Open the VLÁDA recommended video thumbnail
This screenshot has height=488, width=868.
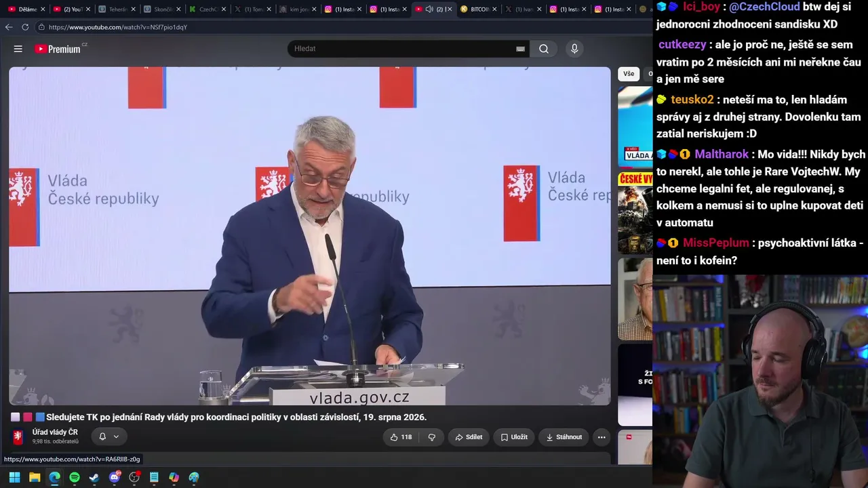point(635,126)
